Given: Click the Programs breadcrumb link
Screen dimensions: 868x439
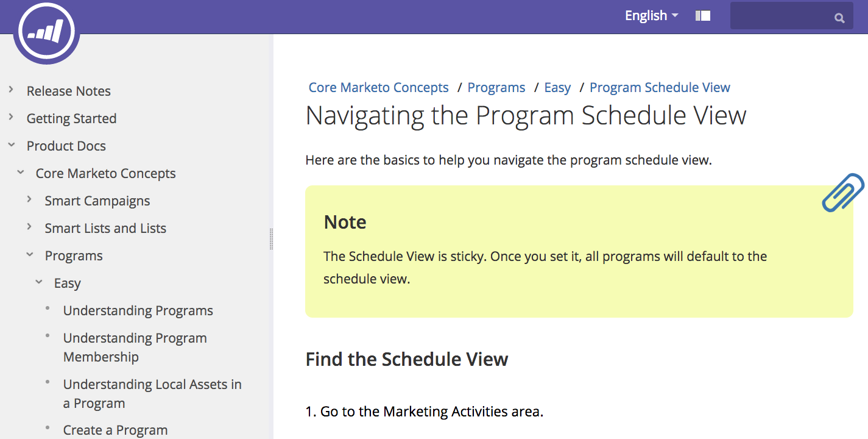Looking at the screenshot, I should pyautogui.click(x=496, y=88).
